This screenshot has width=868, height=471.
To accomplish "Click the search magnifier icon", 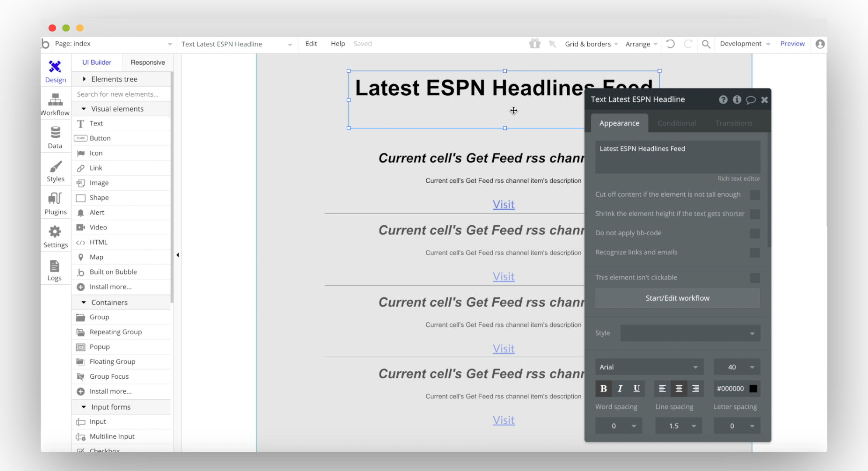I will (x=706, y=44).
